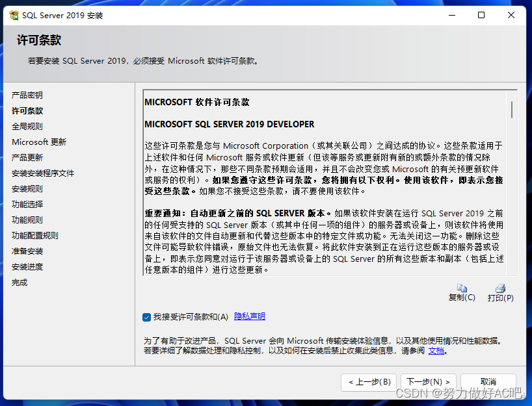The height and width of the screenshot is (406, 532).
Task: Select the 功能选择 step in sidebar
Action: (x=27, y=205)
